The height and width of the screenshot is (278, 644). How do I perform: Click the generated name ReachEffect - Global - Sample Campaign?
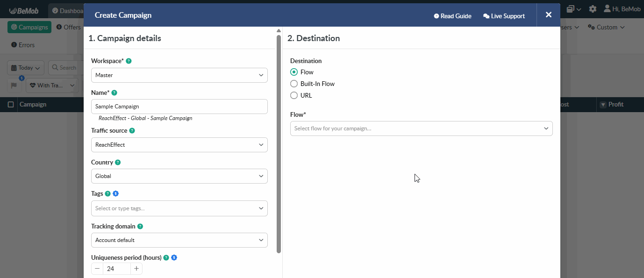[x=145, y=118]
